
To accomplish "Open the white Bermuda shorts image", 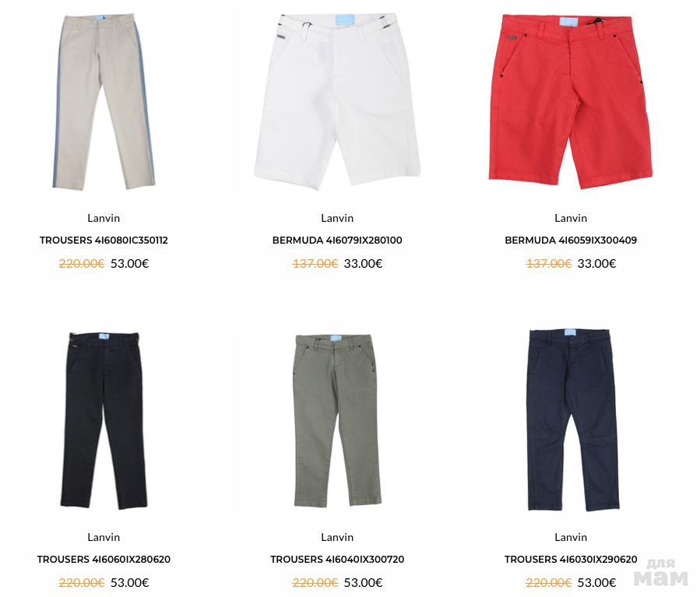I will [337, 102].
